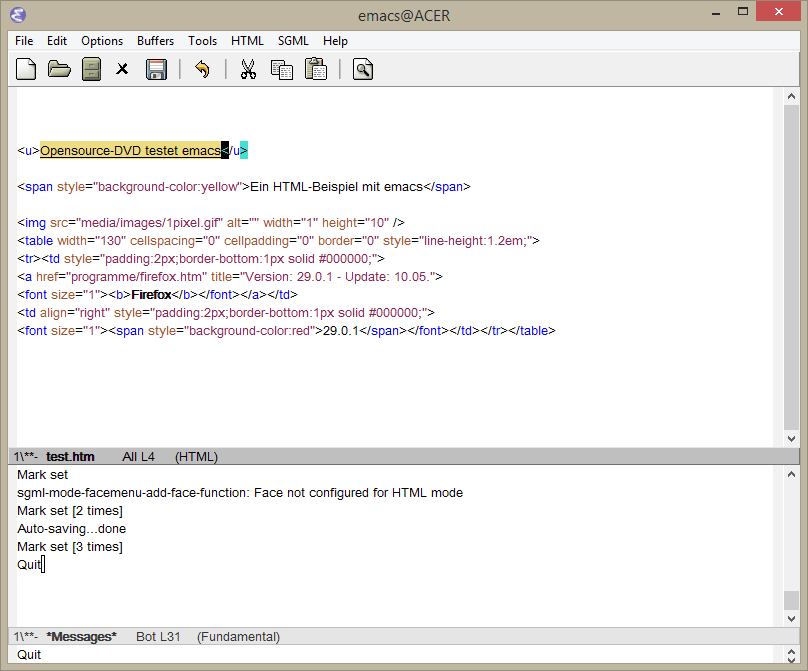Click *Messages* buffer name in mode line
808x671 pixels.
point(81,637)
